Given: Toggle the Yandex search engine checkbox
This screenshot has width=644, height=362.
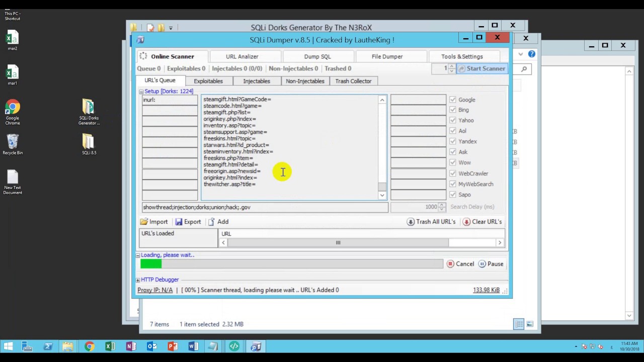Looking at the screenshot, I should click(453, 141).
